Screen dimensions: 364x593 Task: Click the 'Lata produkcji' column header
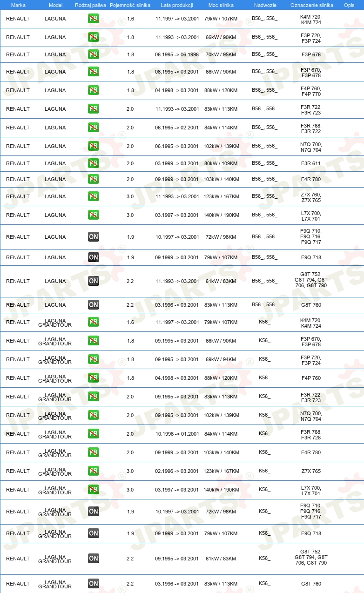tap(177, 5)
